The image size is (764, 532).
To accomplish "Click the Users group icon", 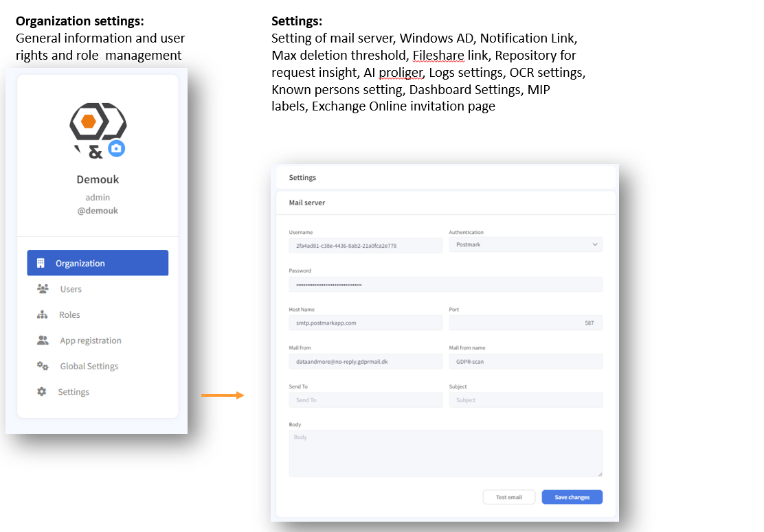I will pyautogui.click(x=43, y=289).
